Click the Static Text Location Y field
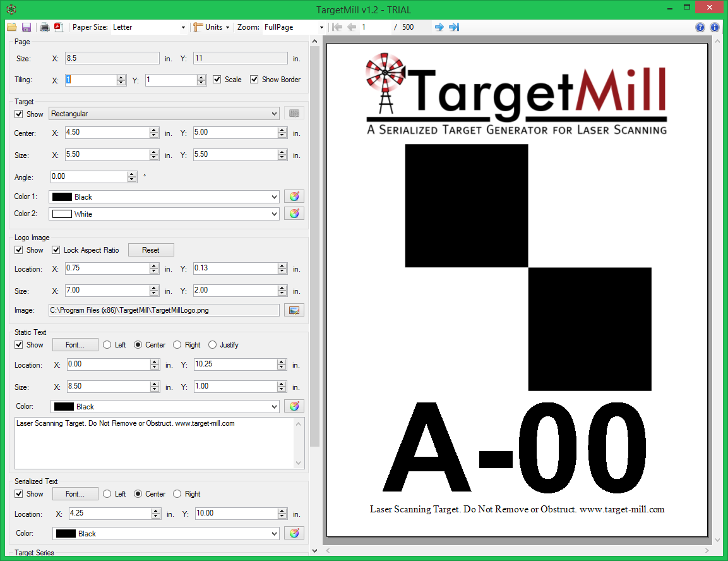728x561 pixels. pos(236,365)
